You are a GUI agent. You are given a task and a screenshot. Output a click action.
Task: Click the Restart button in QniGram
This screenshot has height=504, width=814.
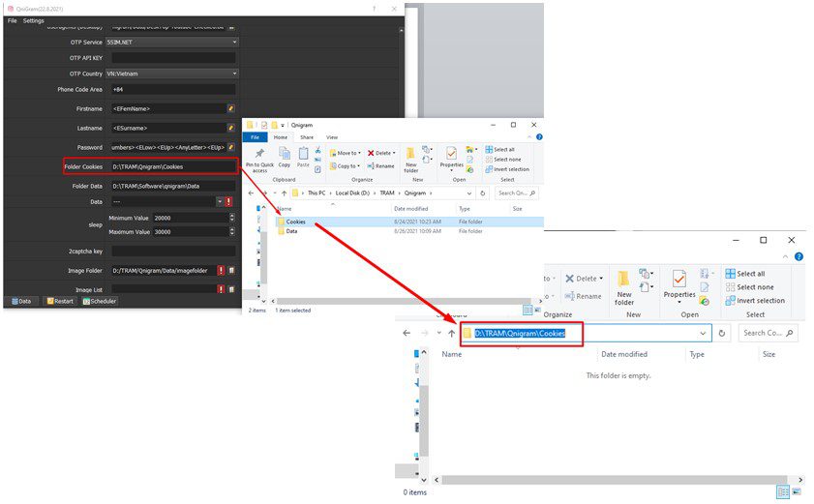coord(60,301)
